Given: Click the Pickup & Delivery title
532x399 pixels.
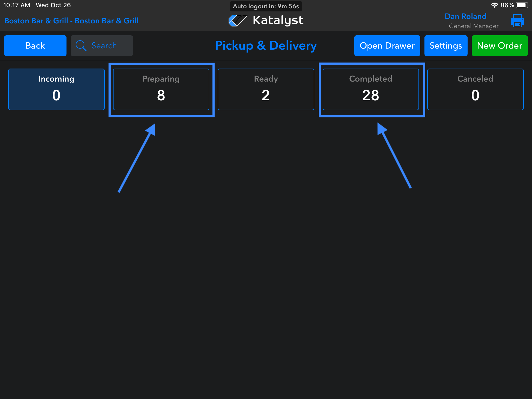Looking at the screenshot, I should [x=266, y=46].
